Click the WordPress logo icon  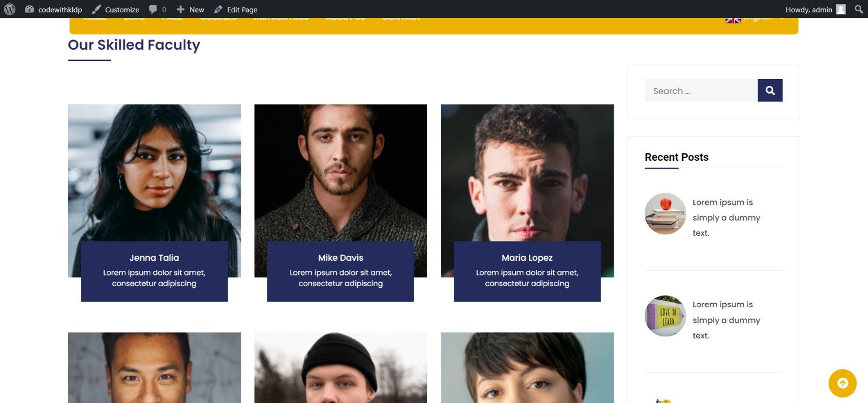tap(10, 9)
